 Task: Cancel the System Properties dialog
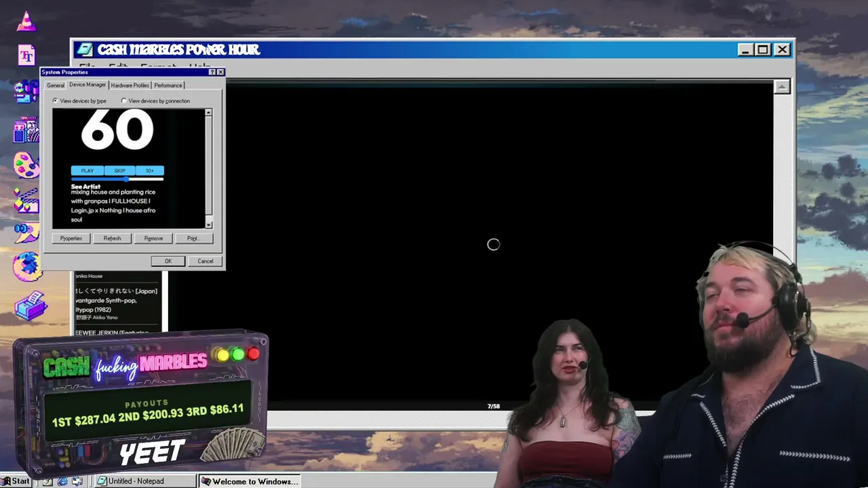tap(205, 261)
